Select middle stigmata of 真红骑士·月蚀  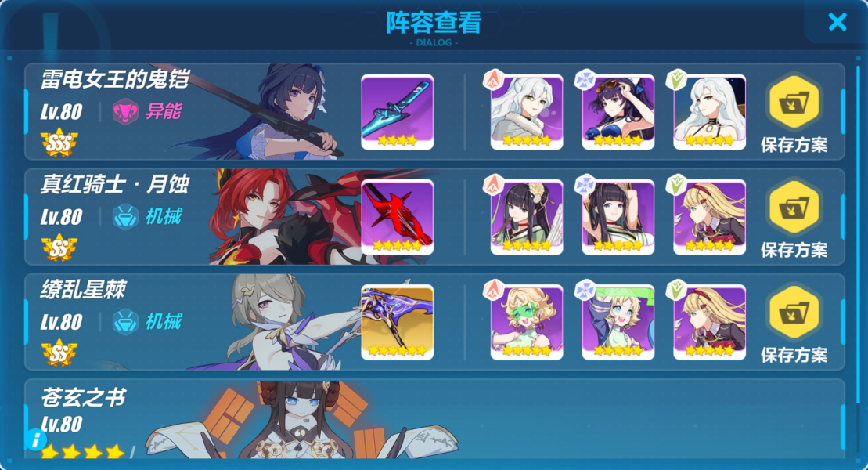[618, 217]
